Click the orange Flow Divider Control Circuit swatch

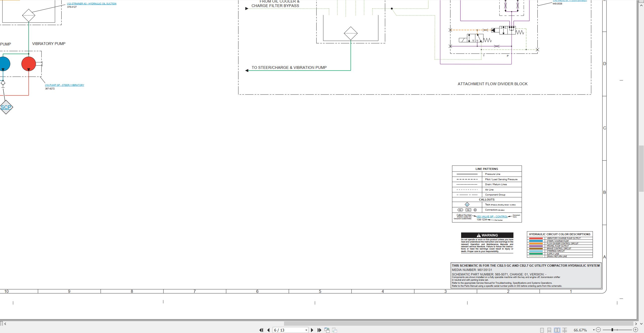pos(536,244)
